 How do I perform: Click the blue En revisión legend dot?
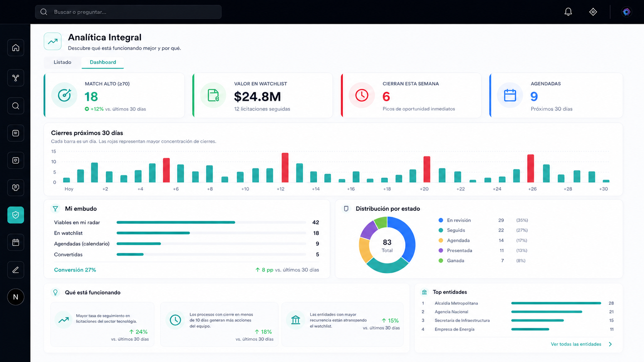point(441,220)
